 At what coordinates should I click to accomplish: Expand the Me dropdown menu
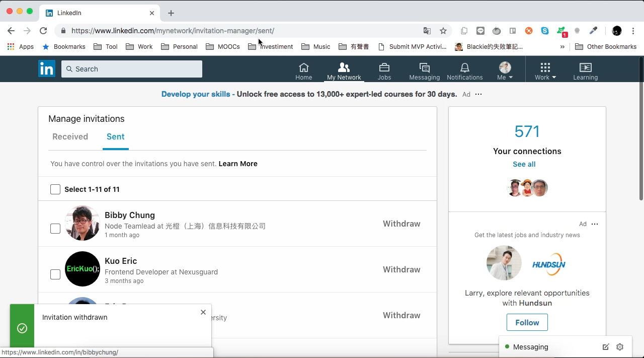point(505,71)
